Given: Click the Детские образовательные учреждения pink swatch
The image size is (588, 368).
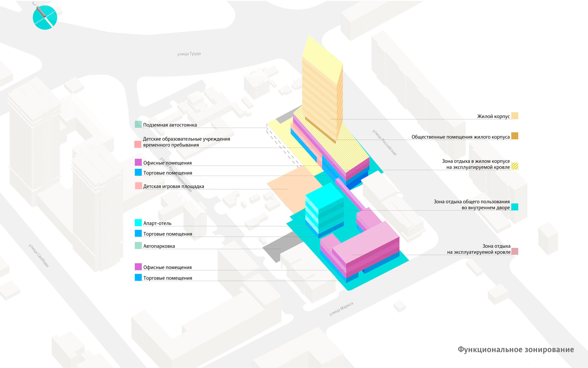Looking at the screenshot, I should point(138,144).
